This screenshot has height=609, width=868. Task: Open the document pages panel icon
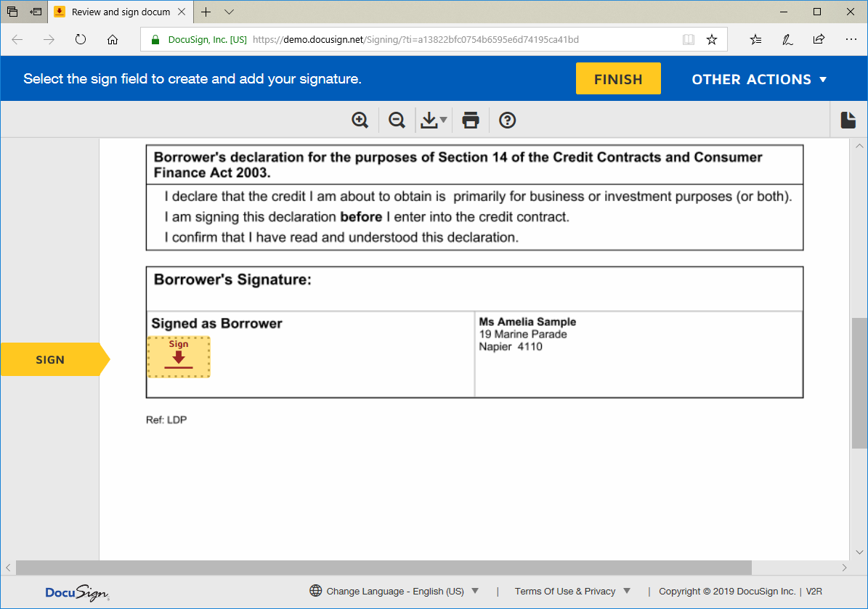[848, 120]
